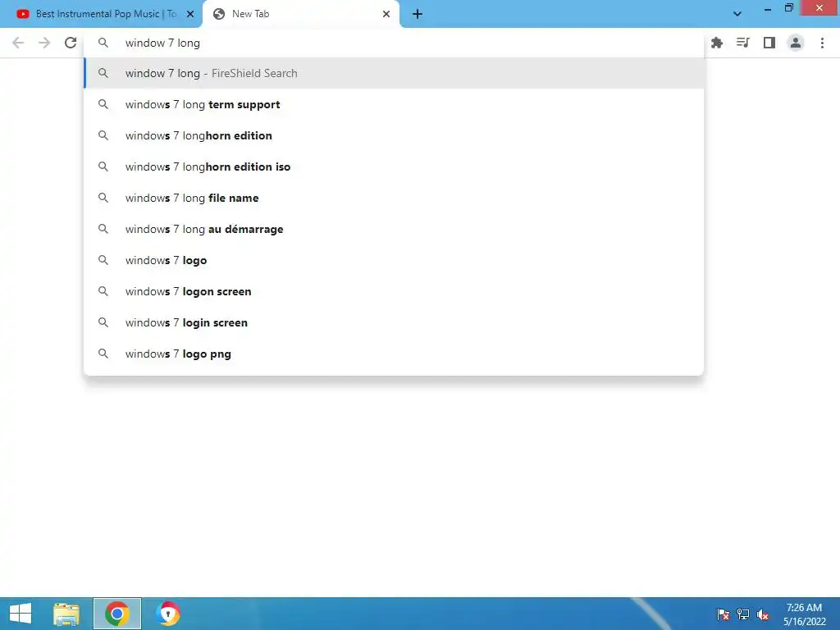840x630 pixels.
Task: Restore down the browser window
Action: [788, 8]
